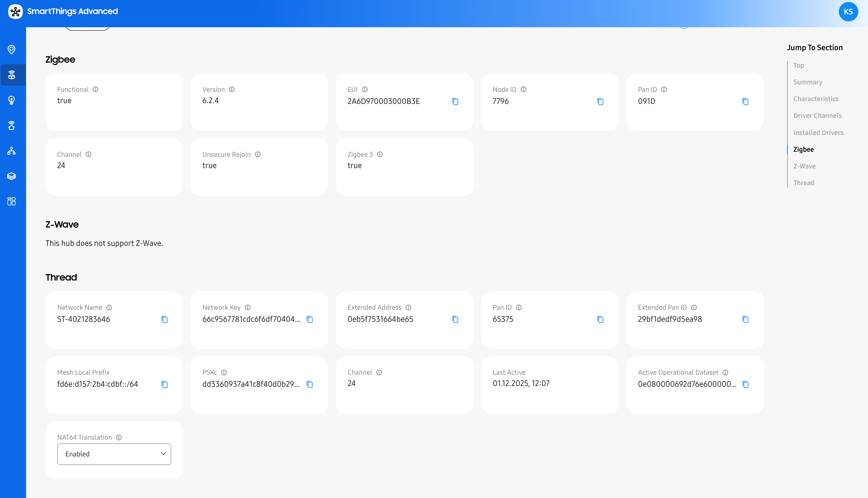Jump to the Z-Wave section
Screen dimensions: 868x498
(x=804, y=166)
